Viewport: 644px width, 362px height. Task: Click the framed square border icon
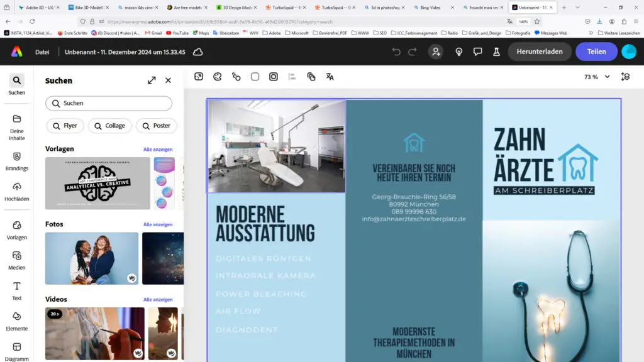coord(274,77)
